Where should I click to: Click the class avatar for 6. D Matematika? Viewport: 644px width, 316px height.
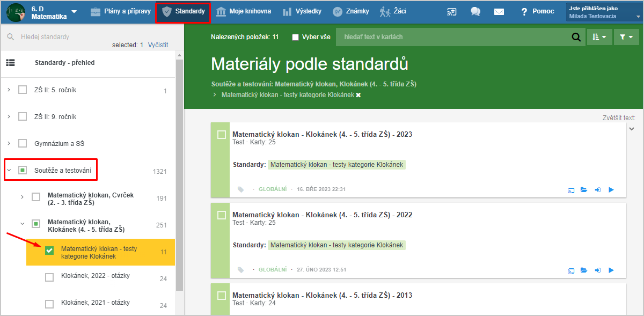[x=16, y=11]
